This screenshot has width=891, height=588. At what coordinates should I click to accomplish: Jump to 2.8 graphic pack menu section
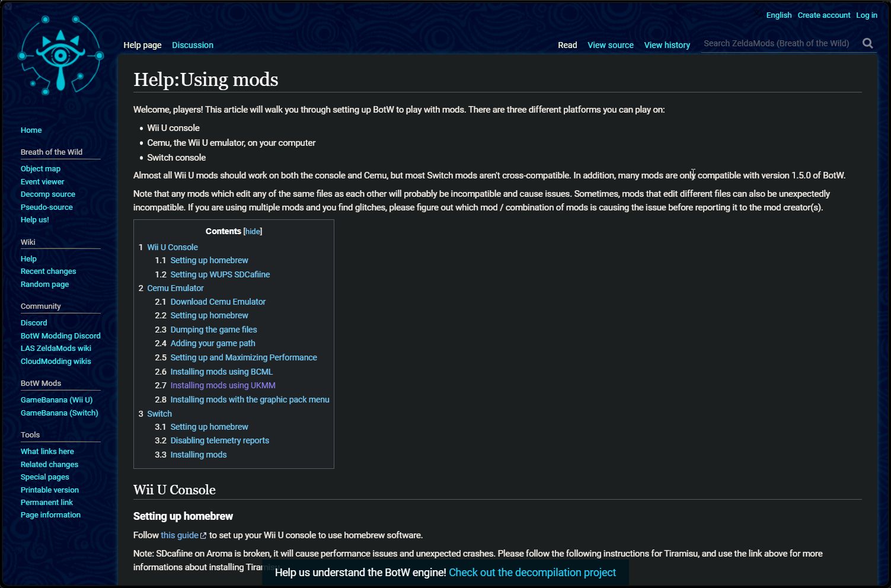tap(242, 400)
